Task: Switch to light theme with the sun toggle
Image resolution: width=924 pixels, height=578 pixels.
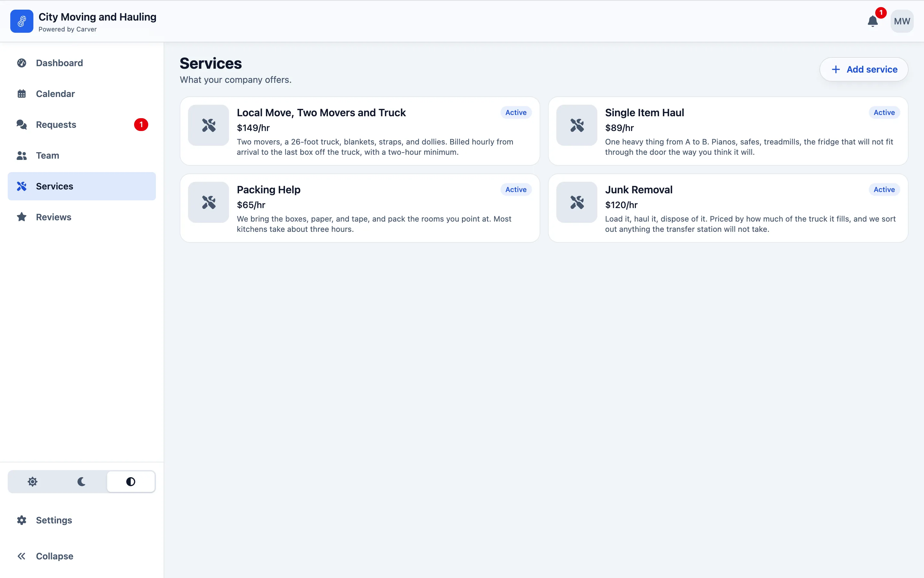Action: [32, 482]
